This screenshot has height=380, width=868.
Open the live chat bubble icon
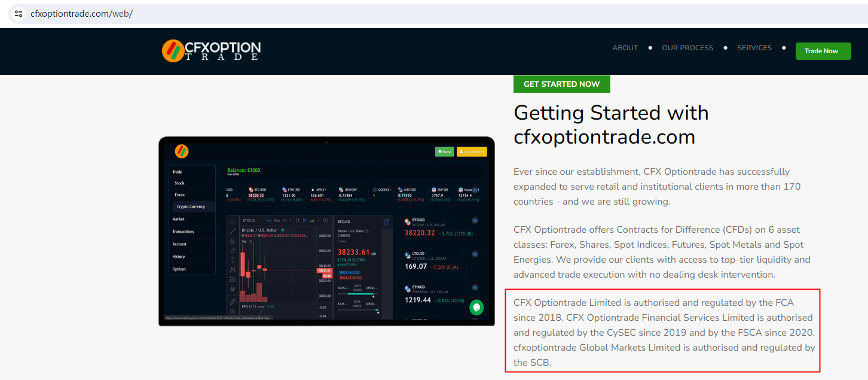pos(476,307)
